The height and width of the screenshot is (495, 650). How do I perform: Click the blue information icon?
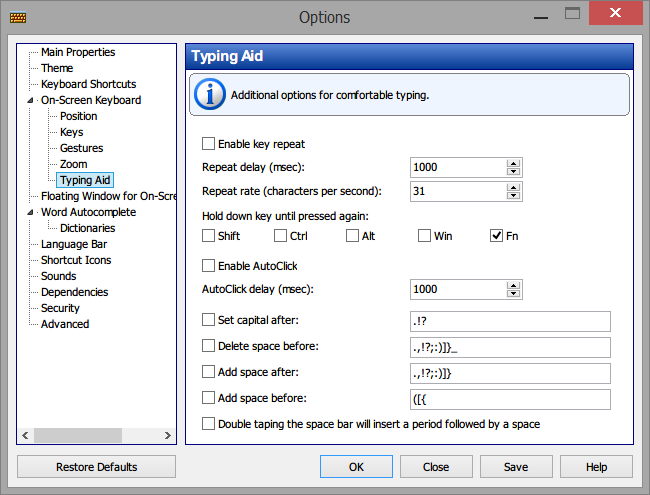click(x=210, y=95)
